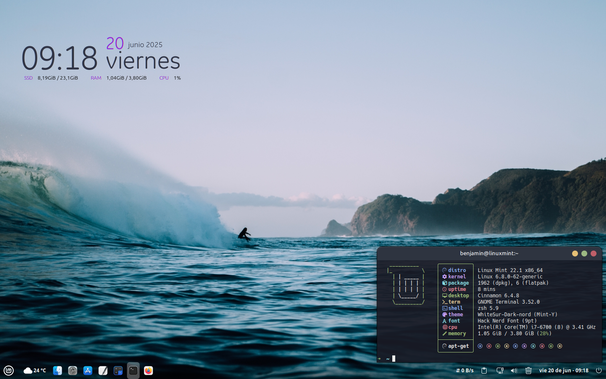Click CPU usage '1%' on widget
This screenshot has width=606, height=379.
[x=177, y=78]
